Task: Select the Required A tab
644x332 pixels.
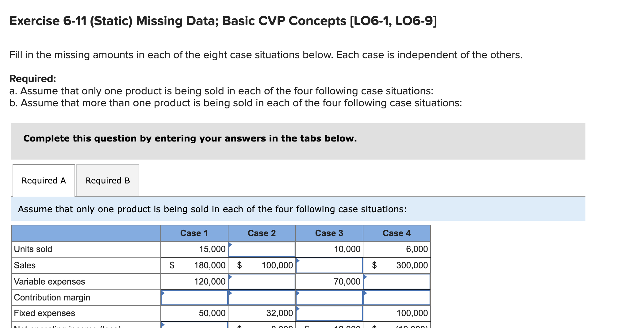Action: tap(44, 180)
